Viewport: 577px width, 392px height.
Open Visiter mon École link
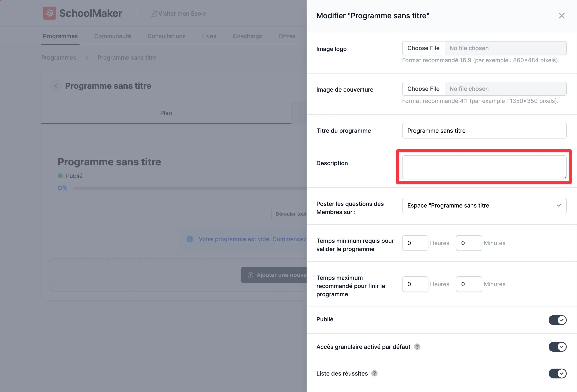178,13
